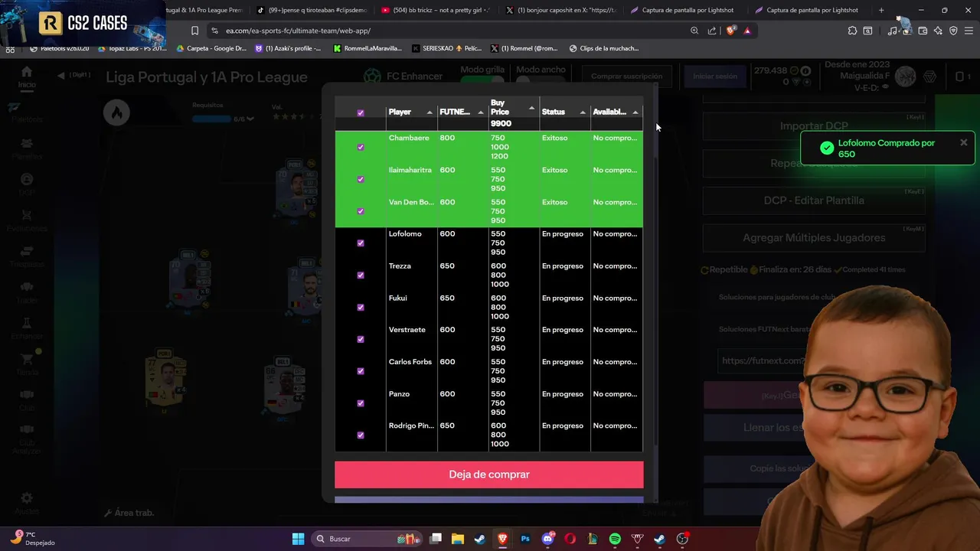Click the zoom magnifier icon in address bar
980x551 pixels.
click(694, 31)
